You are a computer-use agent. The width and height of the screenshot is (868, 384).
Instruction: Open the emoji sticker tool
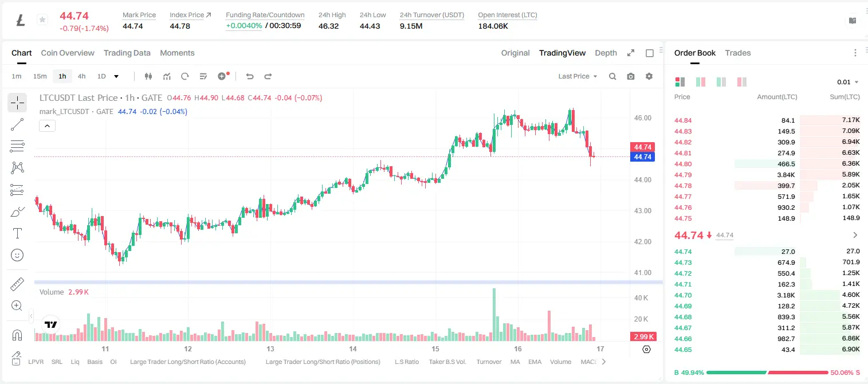(17, 255)
